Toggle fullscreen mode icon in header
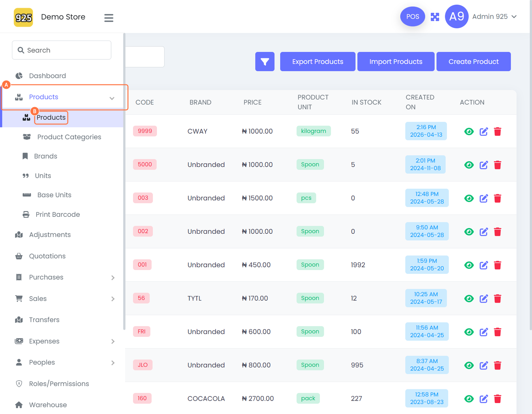Image resolution: width=532 pixels, height=414 pixels. pyautogui.click(x=435, y=17)
